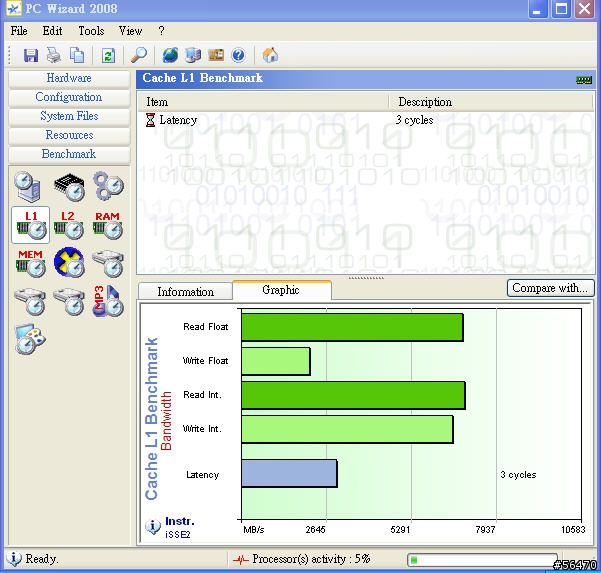Click the Compare with... button
The width and height of the screenshot is (601, 573).
coord(550,288)
